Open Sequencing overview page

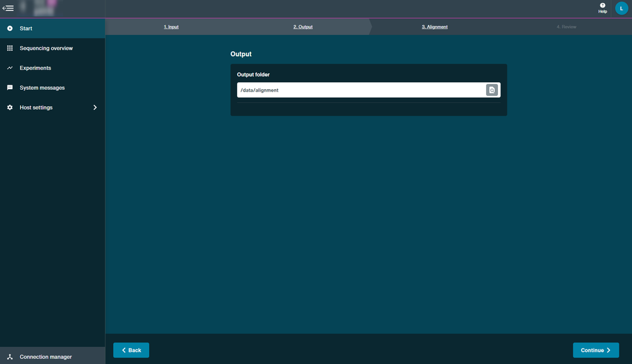point(52,48)
